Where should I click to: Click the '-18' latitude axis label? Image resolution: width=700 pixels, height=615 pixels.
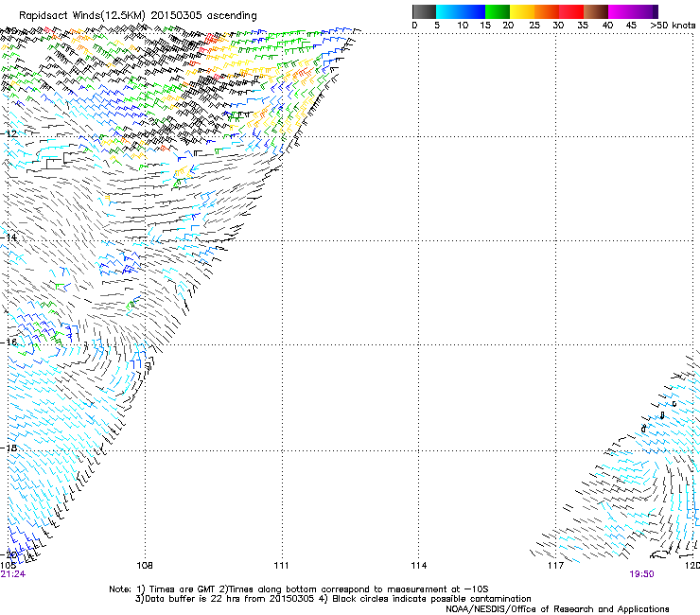tap(9, 448)
